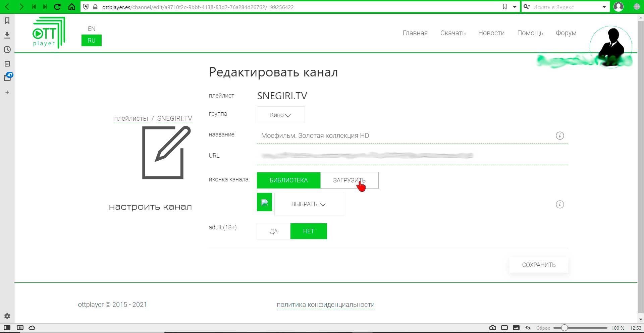Click the address bar URL
This screenshot has width=644, height=333.
pos(198,7)
